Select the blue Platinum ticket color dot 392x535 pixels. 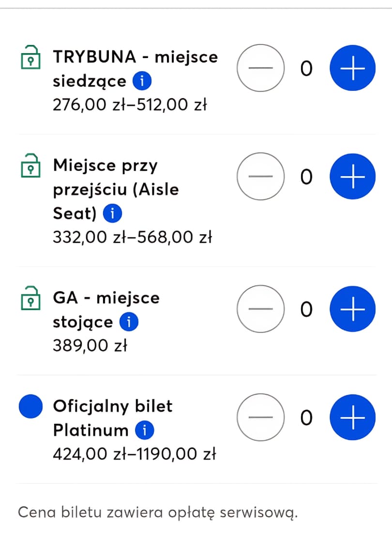coord(30,407)
